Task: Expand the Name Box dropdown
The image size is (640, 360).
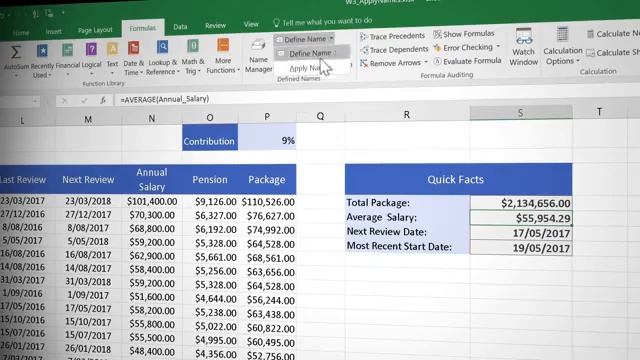Action: [35, 101]
